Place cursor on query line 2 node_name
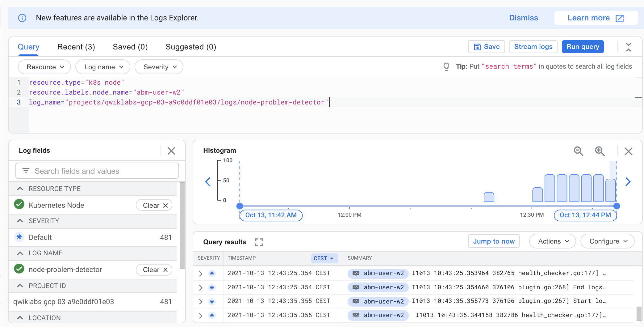Image resolution: width=644 pixels, height=327 pixels. 107,92
